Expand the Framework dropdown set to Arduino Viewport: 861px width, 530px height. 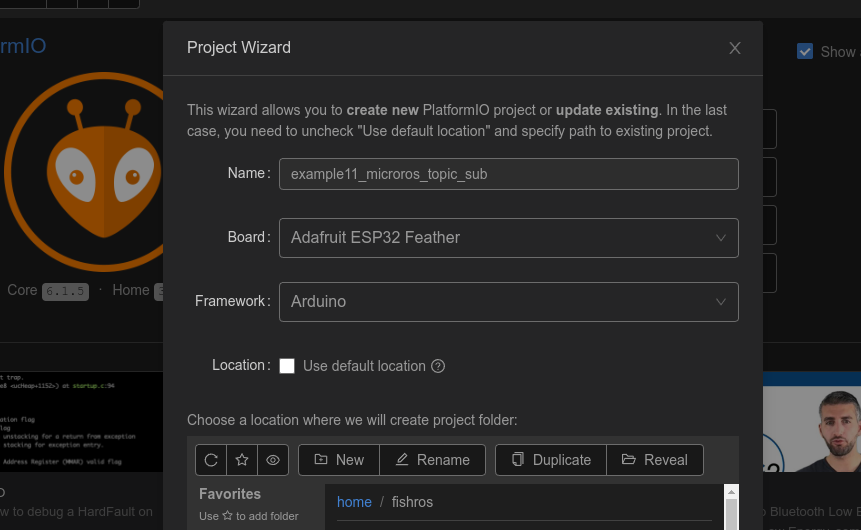pos(508,302)
